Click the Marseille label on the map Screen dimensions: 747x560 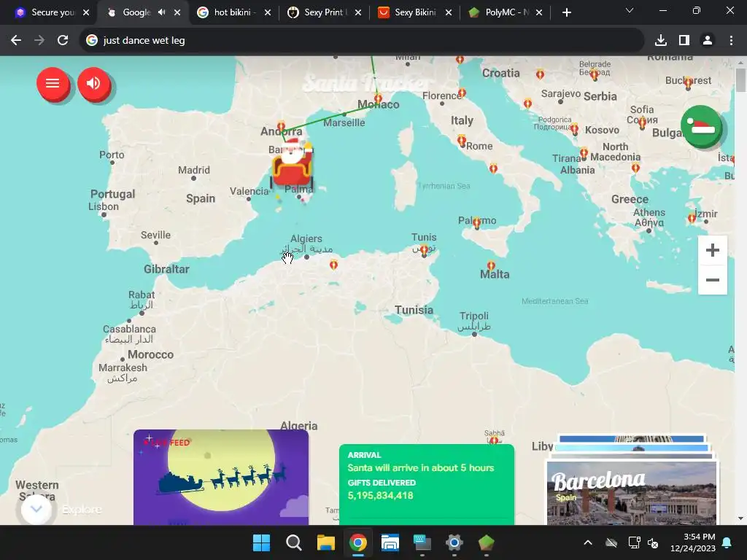point(344,122)
